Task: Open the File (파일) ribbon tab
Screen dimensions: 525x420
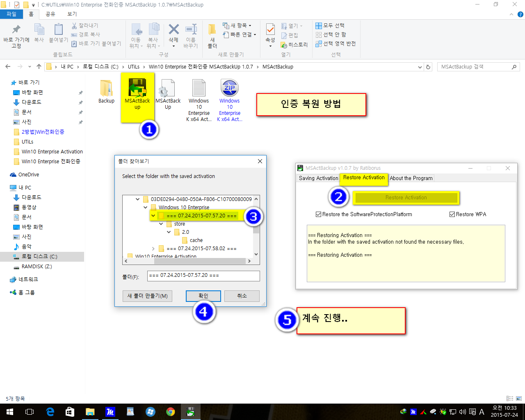Action: [11, 14]
